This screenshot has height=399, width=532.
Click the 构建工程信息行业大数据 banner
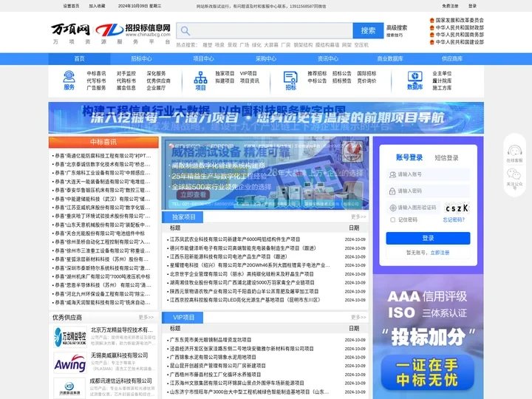[x=266, y=117]
